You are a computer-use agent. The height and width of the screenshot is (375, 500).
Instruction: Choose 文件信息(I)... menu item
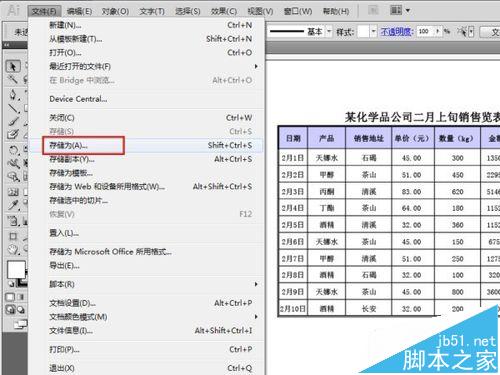tap(147, 330)
